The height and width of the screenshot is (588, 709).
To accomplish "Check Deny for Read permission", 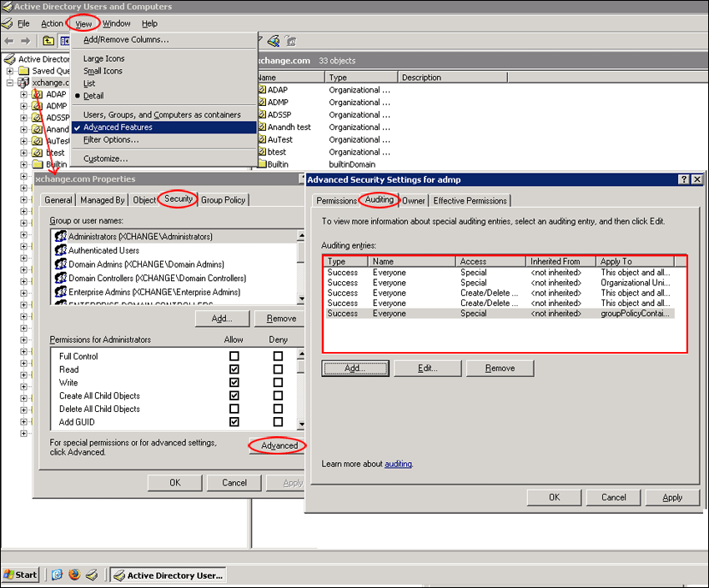I will click(x=278, y=369).
